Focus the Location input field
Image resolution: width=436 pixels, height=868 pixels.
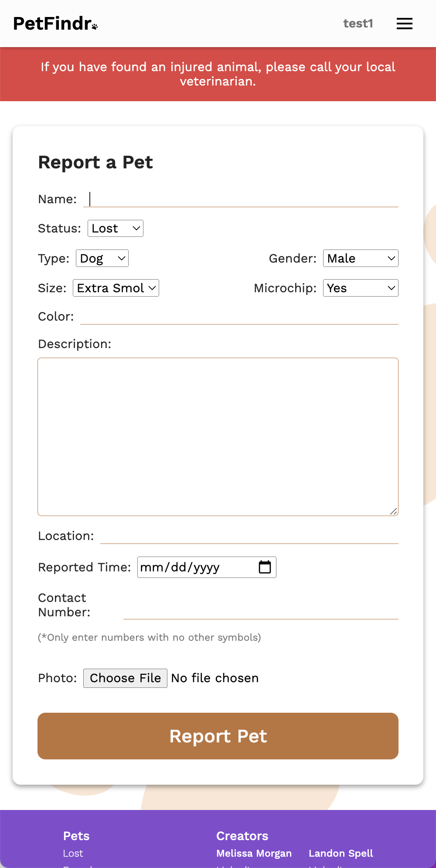(249, 536)
